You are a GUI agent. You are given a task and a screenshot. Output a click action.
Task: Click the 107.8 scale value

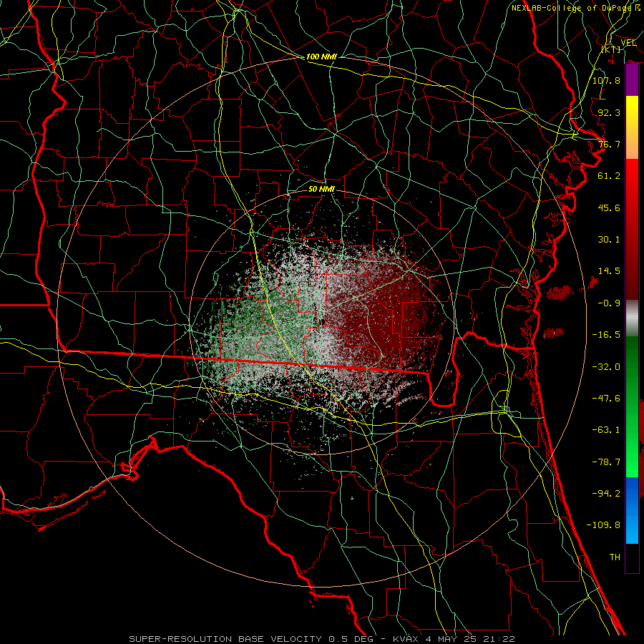(606, 80)
